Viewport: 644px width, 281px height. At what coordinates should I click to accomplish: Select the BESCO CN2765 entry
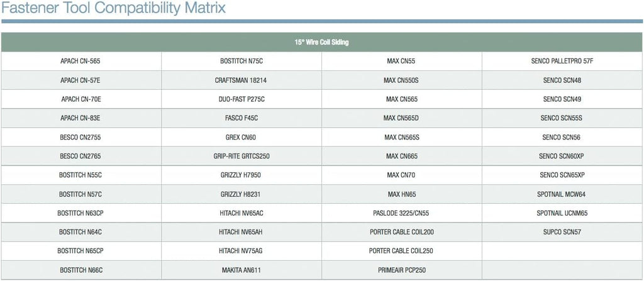80,157
